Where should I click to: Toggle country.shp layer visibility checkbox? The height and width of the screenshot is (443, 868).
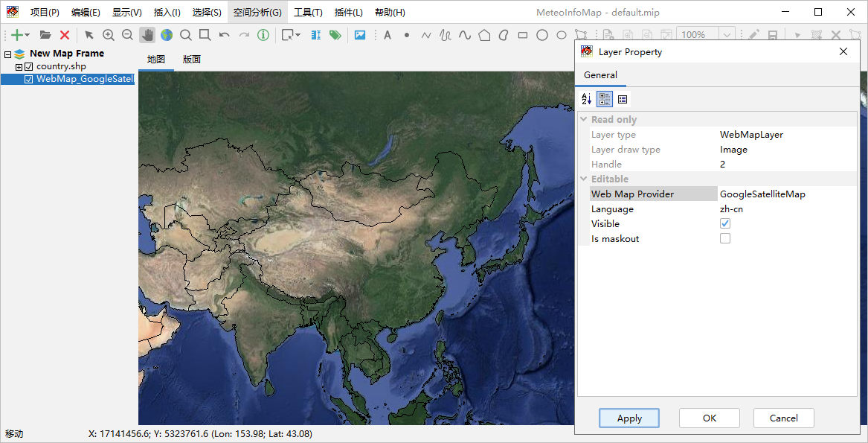(29, 67)
